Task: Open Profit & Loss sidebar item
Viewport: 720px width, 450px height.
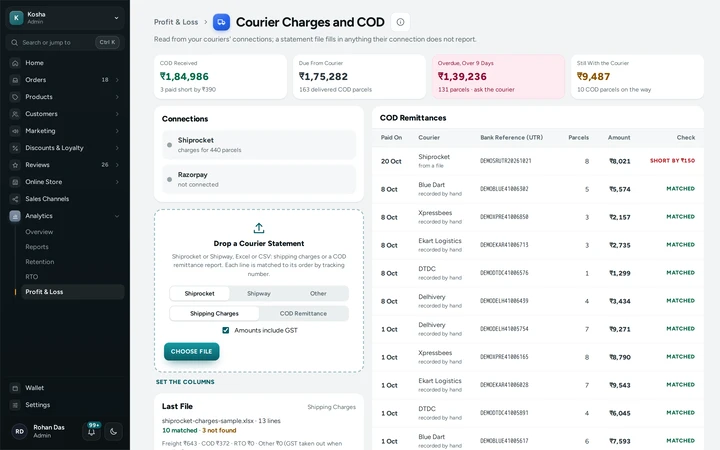Action: tap(73, 292)
